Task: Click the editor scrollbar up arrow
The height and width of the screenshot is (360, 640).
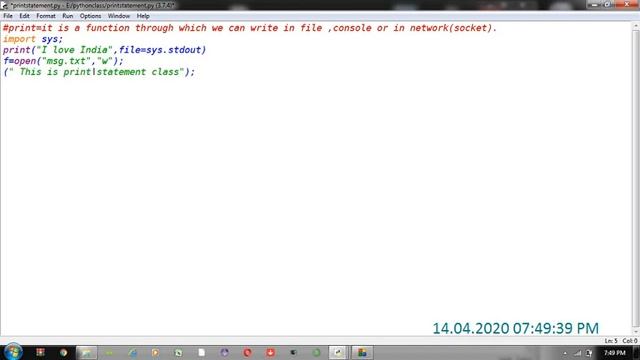Action: click(636, 26)
